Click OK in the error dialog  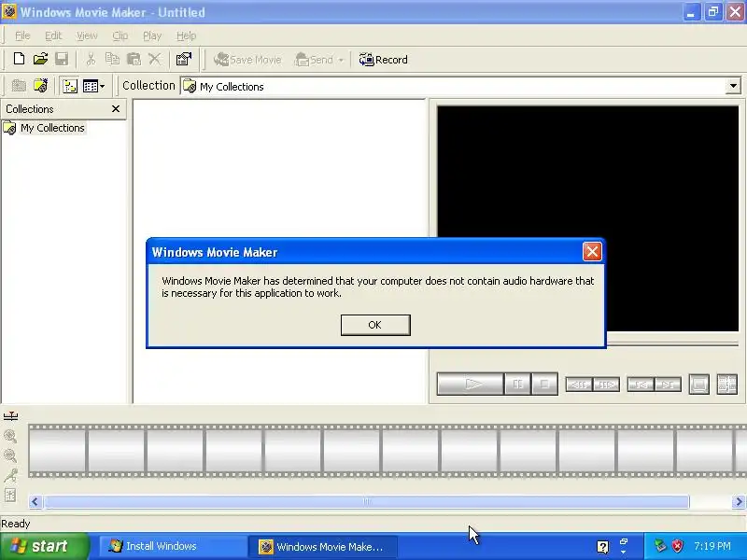pos(375,325)
